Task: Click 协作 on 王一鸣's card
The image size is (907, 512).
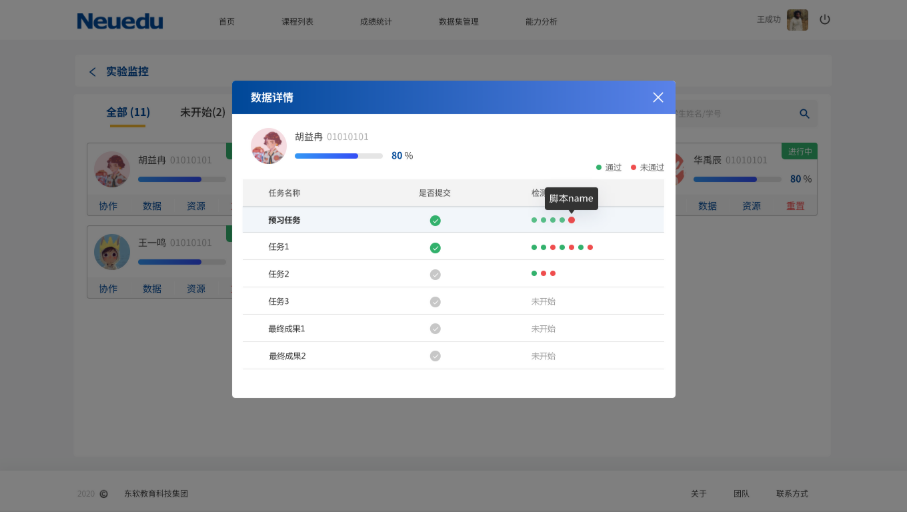Action: pos(108,289)
